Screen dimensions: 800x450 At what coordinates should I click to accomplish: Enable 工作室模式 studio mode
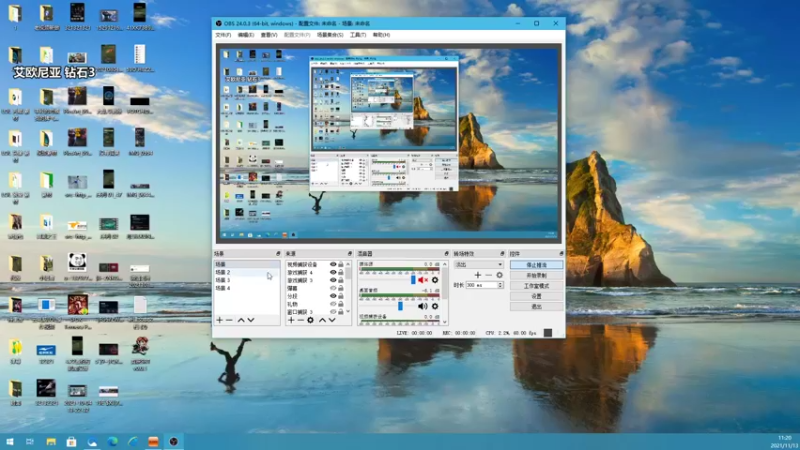point(536,286)
